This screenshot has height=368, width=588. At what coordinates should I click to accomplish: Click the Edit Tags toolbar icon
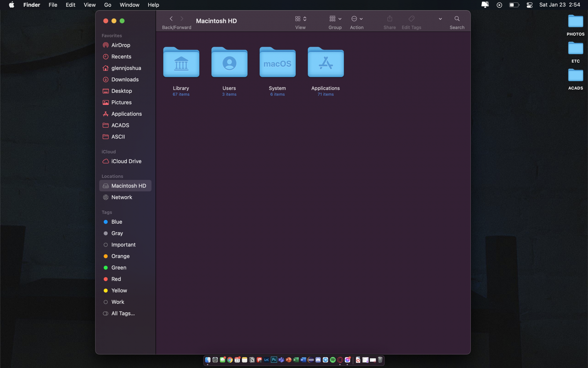pyautogui.click(x=411, y=19)
